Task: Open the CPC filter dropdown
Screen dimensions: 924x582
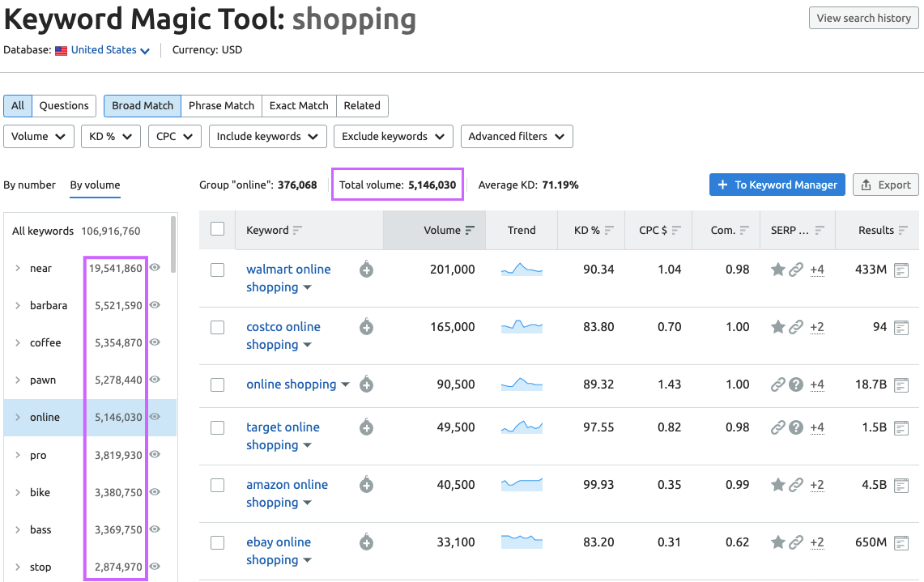Action: coord(174,136)
